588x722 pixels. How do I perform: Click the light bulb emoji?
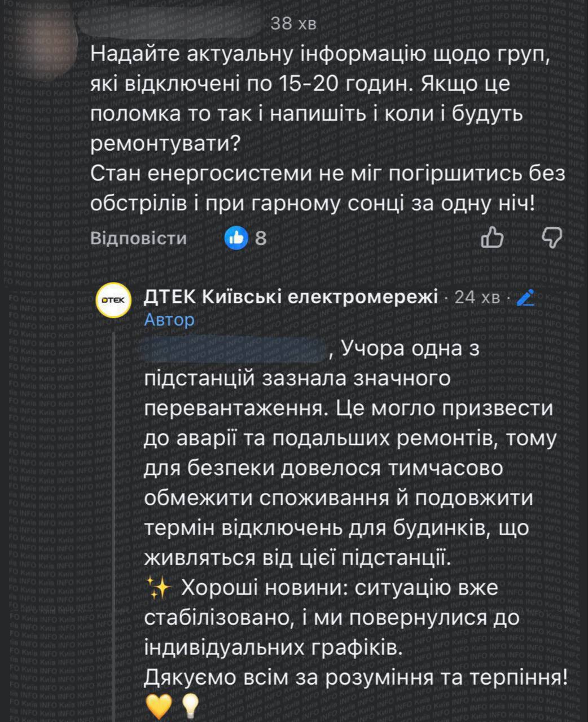(x=190, y=704)
